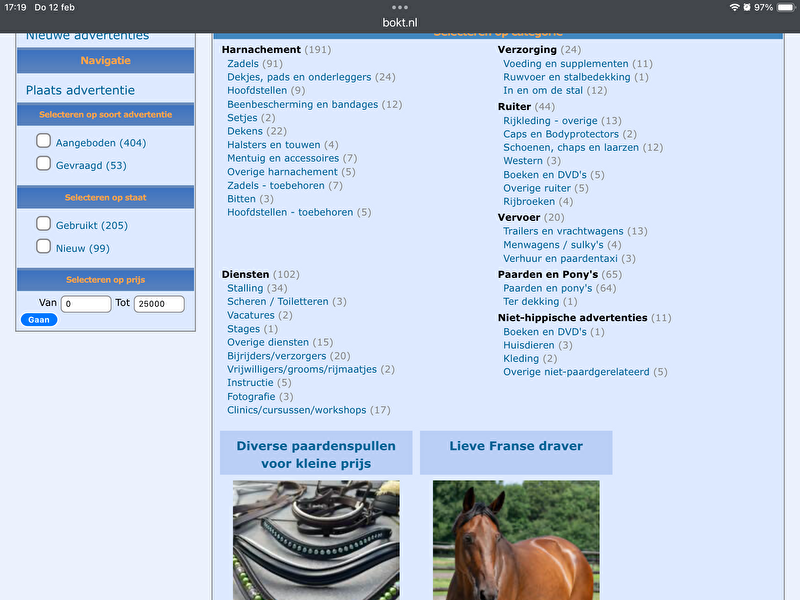Tap the bokt.nl address bar

(x=400, y=22)
